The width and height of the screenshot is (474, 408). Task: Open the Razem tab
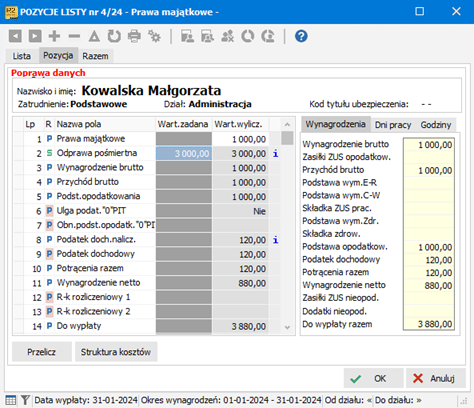tap(95, 56)
